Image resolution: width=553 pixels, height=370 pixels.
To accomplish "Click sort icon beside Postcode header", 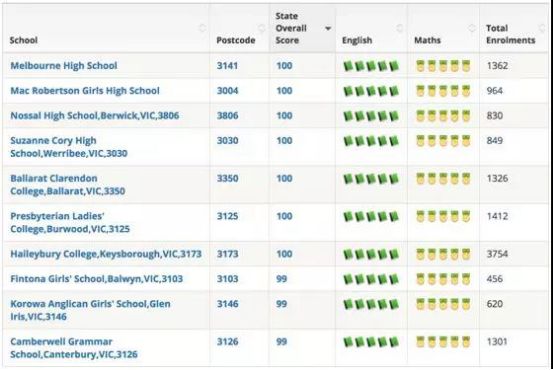I will (x=261, y=28).
